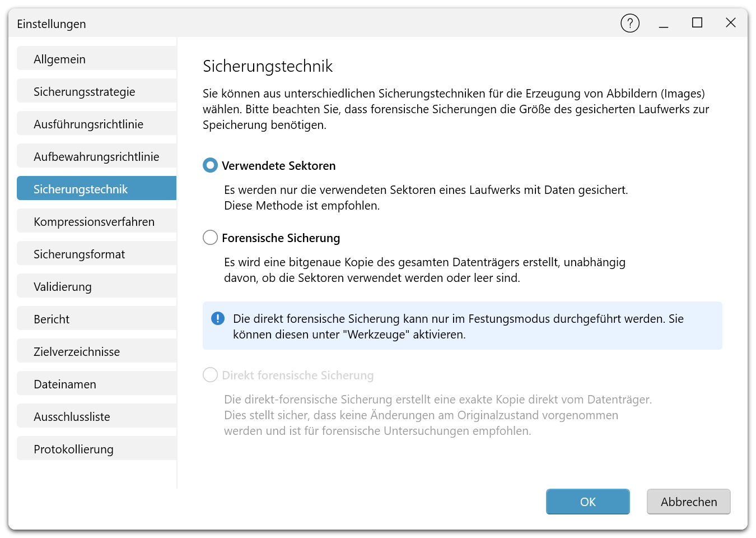756x538 pixels.
Task: View the Aufbewahrungsrichtlinie settings
Action: click(95, 156)
